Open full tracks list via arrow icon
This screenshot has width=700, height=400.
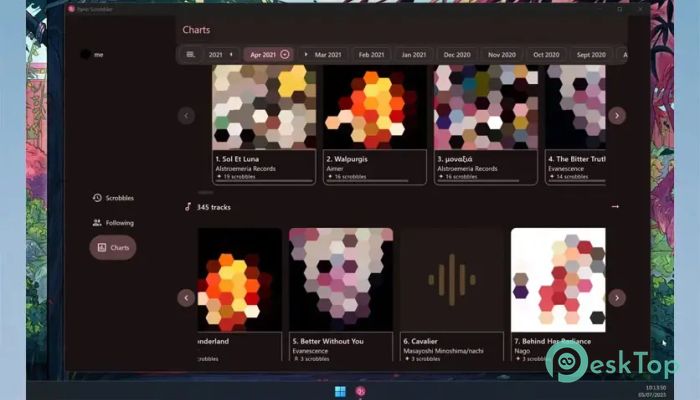[x=615, y=206]
